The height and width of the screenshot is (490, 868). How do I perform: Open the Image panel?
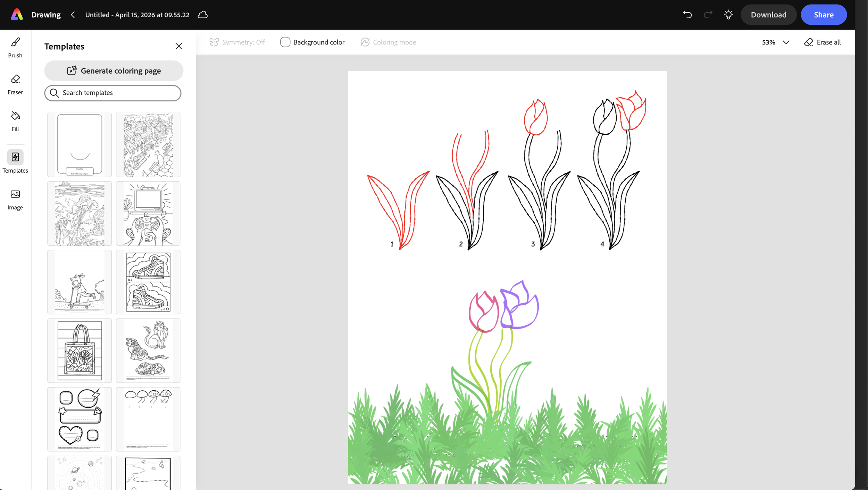15,199
